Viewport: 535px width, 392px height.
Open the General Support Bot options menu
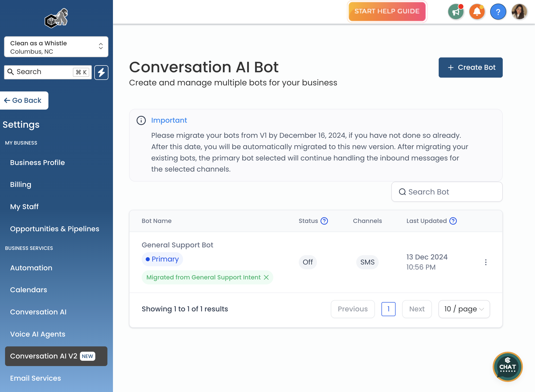[486, 262]
